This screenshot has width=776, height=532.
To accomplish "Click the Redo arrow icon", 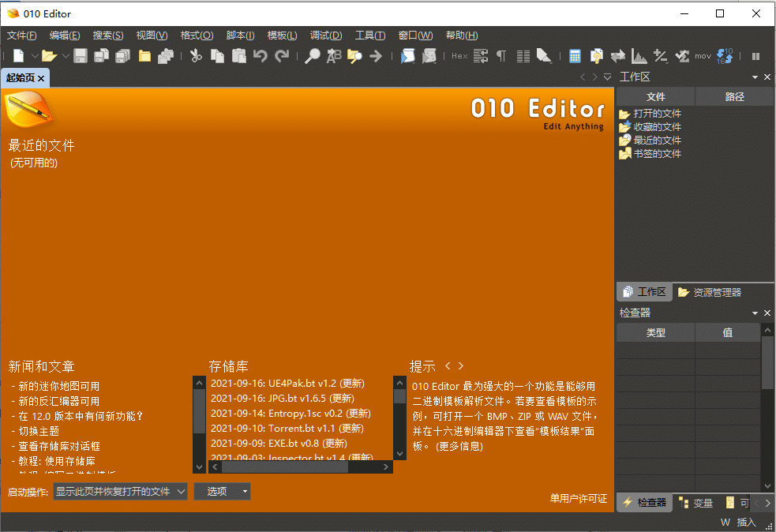I will tap(282, 56).
